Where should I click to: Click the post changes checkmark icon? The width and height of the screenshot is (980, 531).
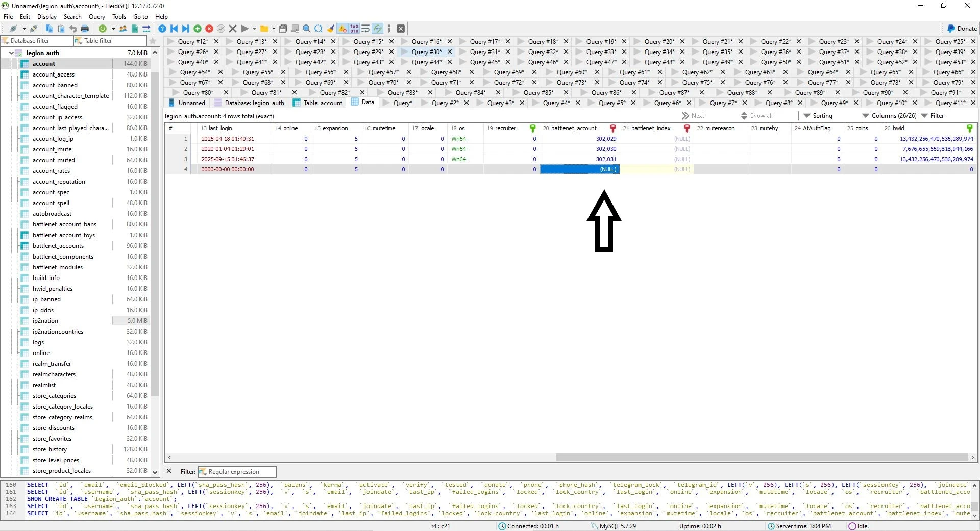221,29
